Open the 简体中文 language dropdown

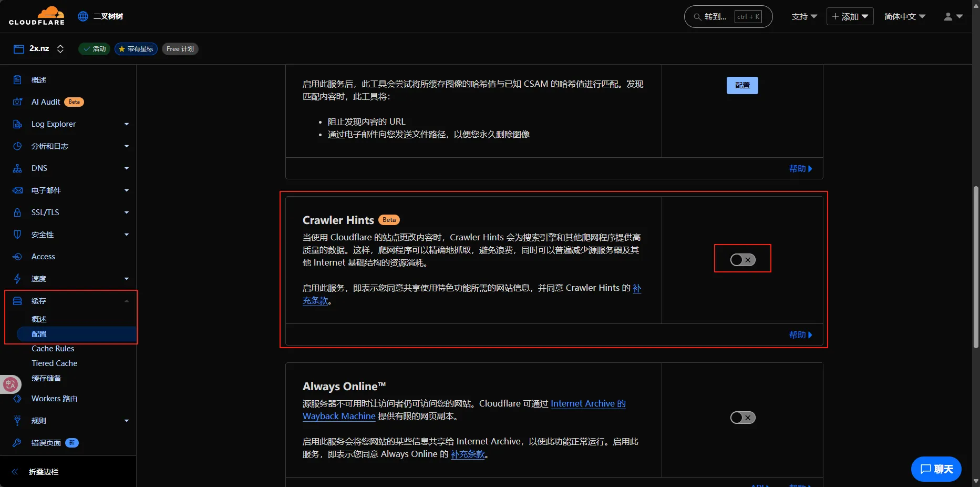click(x=904, y=17)
